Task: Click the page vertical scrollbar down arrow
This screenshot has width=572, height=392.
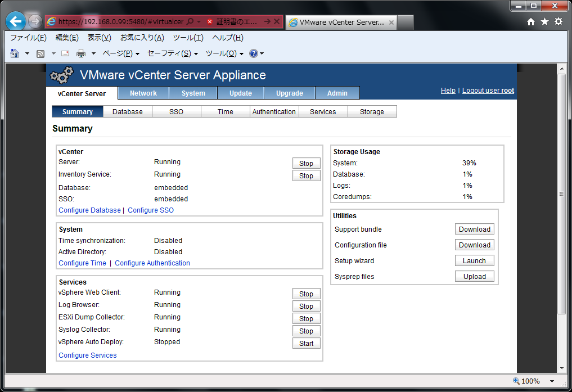Action: point(561,368)
